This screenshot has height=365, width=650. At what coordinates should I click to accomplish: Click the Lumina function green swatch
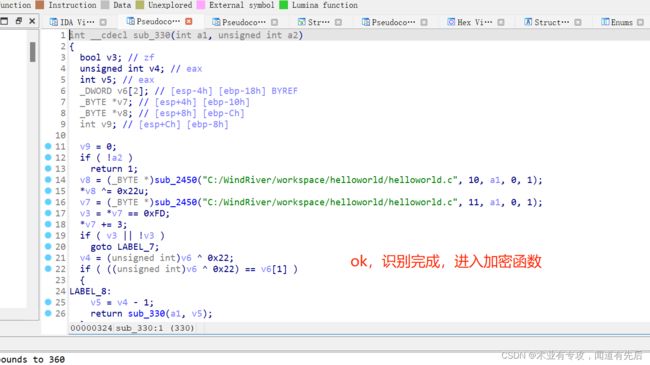[284, 5]
